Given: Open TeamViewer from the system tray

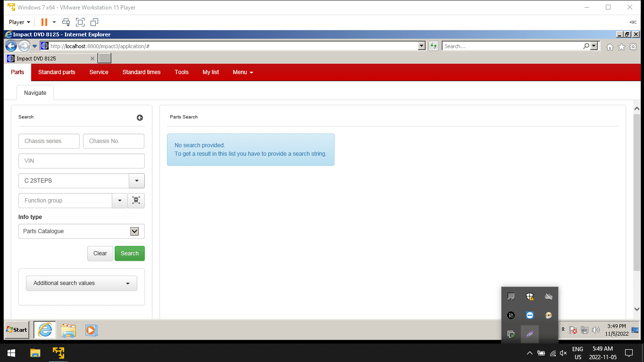Looking at the screenshot, I should (529, 315).
